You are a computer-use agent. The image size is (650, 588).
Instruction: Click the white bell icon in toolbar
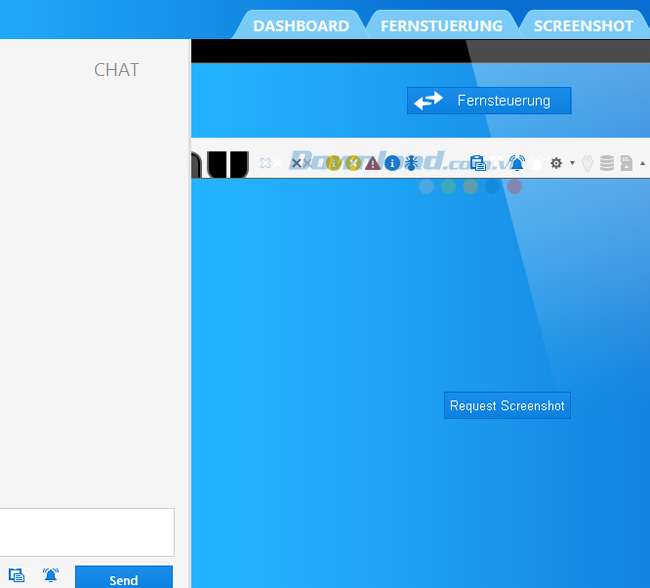(537, 163)
